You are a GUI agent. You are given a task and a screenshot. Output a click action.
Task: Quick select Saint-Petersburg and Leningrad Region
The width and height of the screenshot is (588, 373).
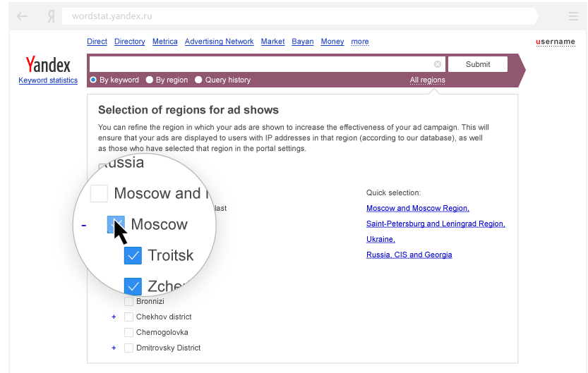436,224
